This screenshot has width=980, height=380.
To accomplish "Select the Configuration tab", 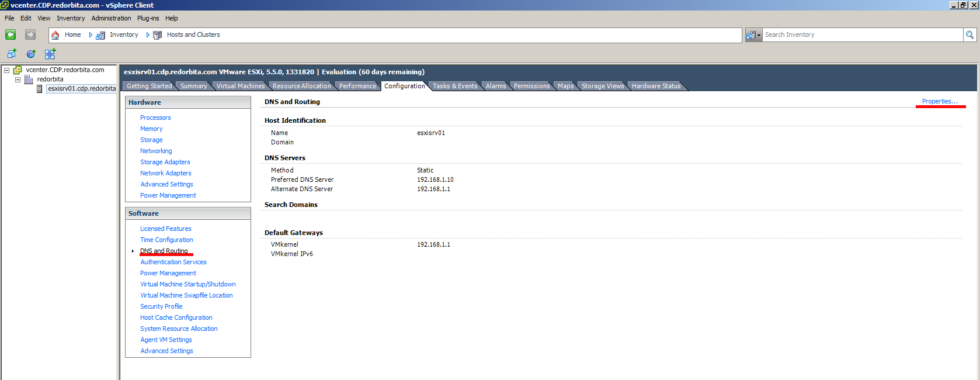I will pyautogui.click(x=405, y=86).
